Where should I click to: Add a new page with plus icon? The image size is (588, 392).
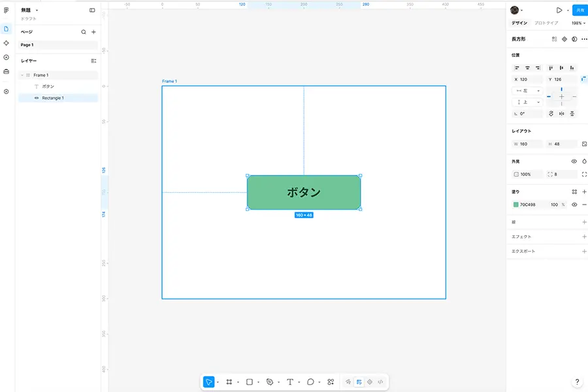click(x=93, y=32)
